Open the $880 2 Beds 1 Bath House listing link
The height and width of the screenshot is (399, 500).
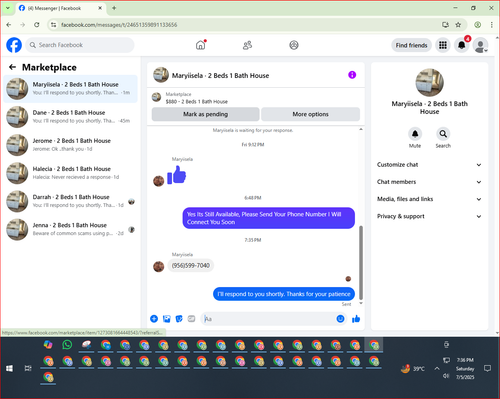point(197,102)
